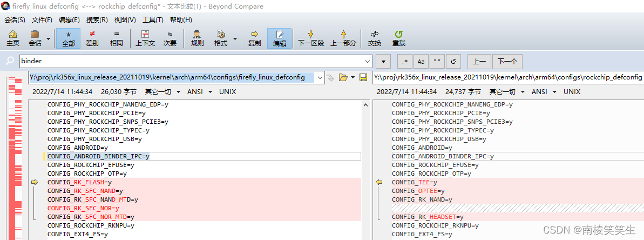Open left pane 其它一切 dropdown

pyautogui.click(x=163, y=92)
